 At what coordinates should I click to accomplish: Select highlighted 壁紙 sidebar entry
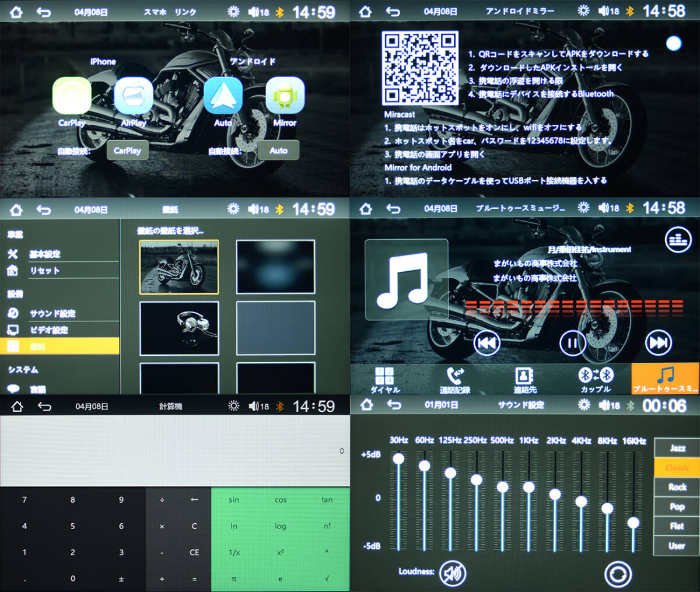(x=60, y=346)
